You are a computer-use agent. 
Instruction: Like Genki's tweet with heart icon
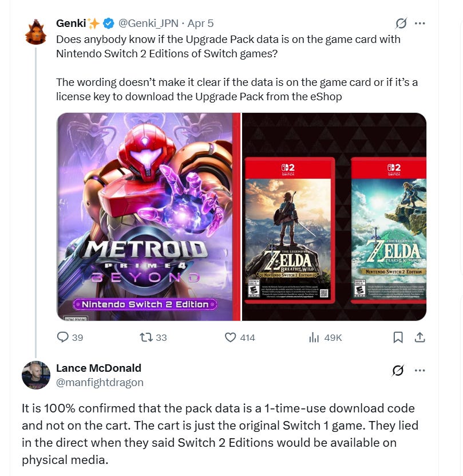point(230,337)
